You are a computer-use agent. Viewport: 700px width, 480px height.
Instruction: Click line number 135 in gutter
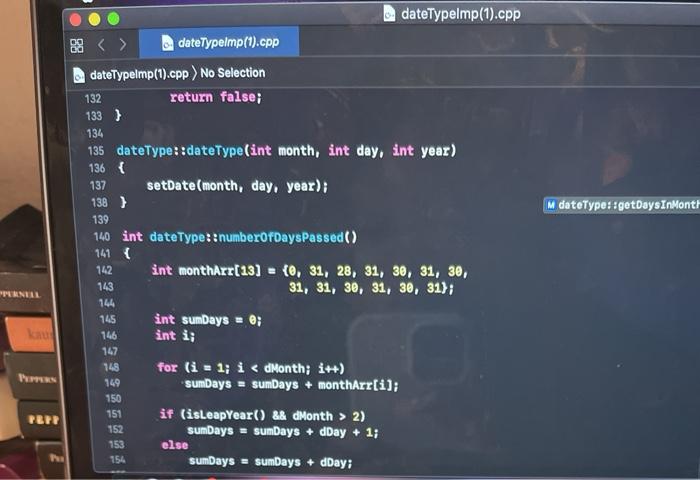tap(96, 150)
